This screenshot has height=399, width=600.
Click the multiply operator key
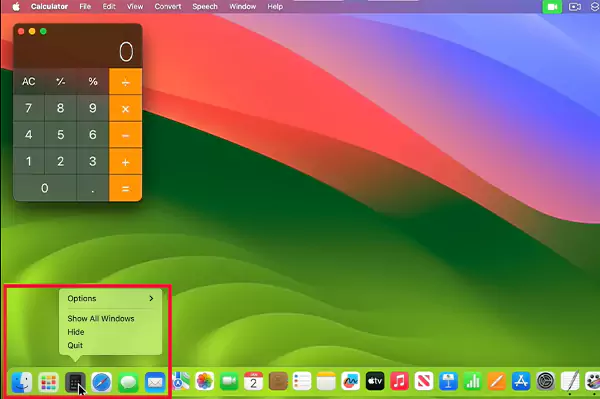pos(126,108)
